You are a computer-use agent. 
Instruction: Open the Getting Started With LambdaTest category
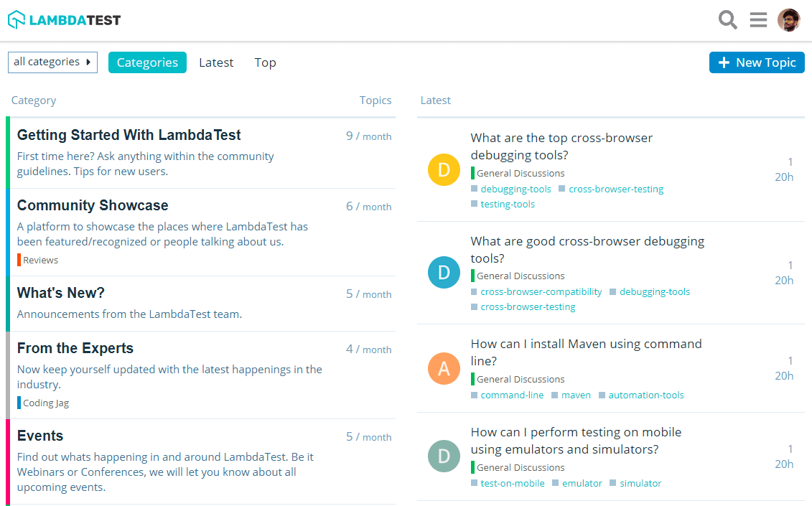[x=129, y=135]
